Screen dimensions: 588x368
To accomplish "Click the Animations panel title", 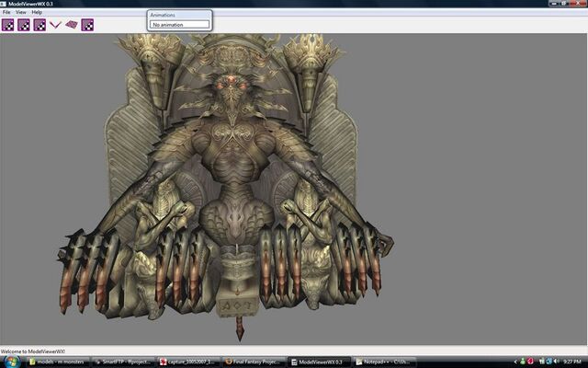I will pos(163,15).
